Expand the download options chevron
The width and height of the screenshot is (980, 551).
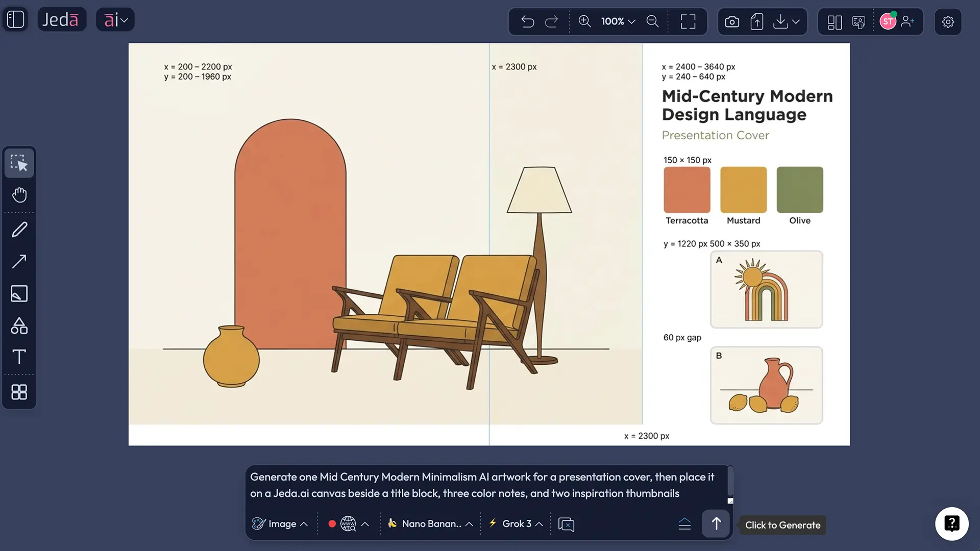pyautogui.click(x=796, y=22)
